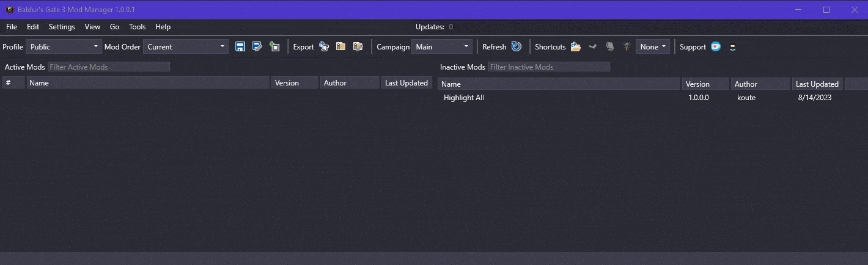868x265 pixels.
Task: Click the third Export icon with pencil
Action: [358, 47]
